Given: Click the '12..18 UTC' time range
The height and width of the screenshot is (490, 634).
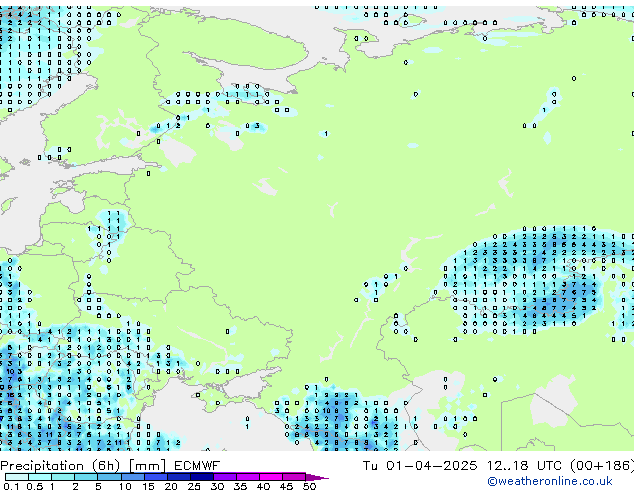Looking at the screenshot, I should coord(524,466).
